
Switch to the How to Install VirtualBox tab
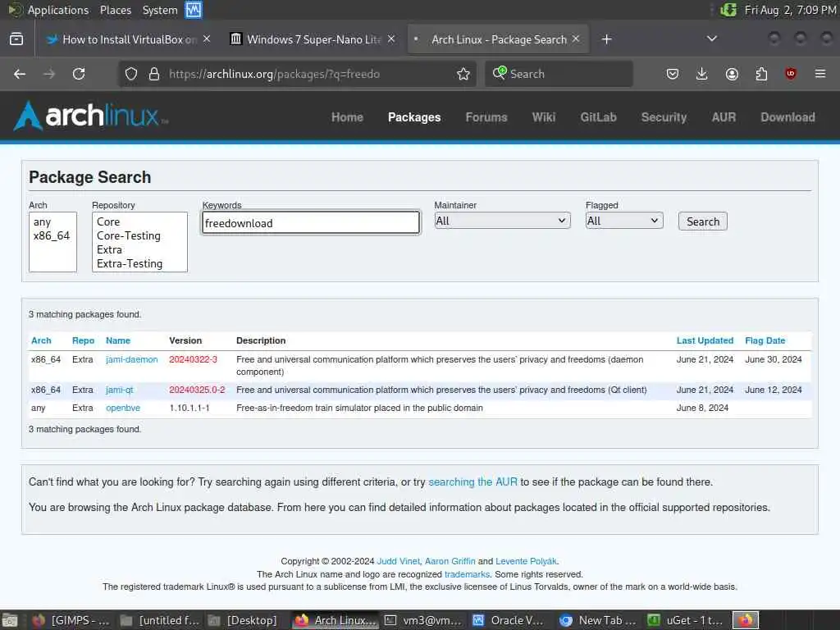[129, 39]
